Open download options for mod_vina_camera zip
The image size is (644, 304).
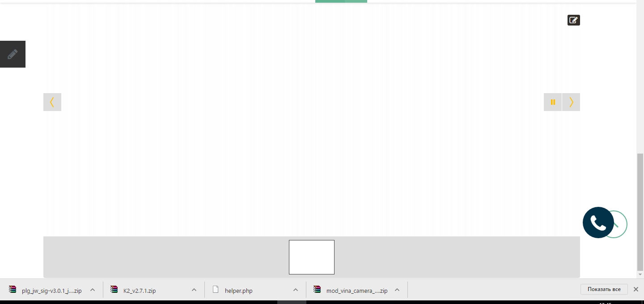pos(397,290)
